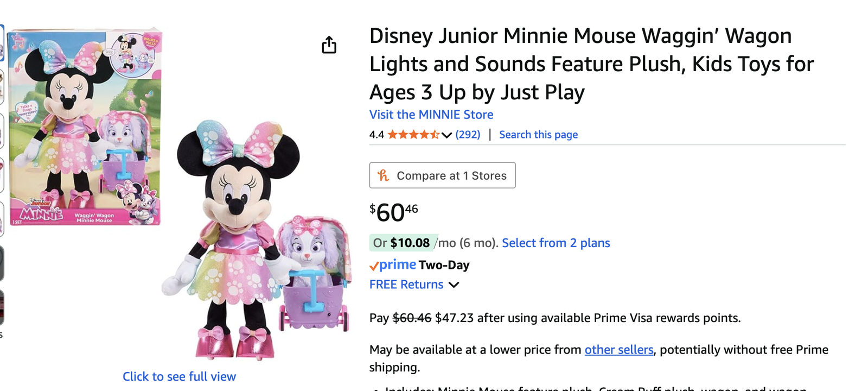Click the Search this page link
This screenshot has height=391, width=868.
[538, 135]
